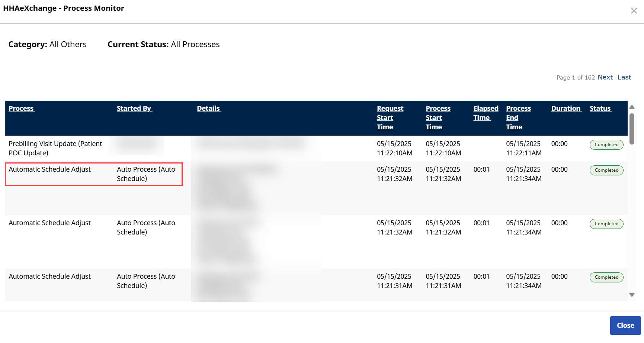Image resolution: width=644 pixels, height=343 pixels.
Task: Go to the Next page of processes
Action: [x=605, y=77]
